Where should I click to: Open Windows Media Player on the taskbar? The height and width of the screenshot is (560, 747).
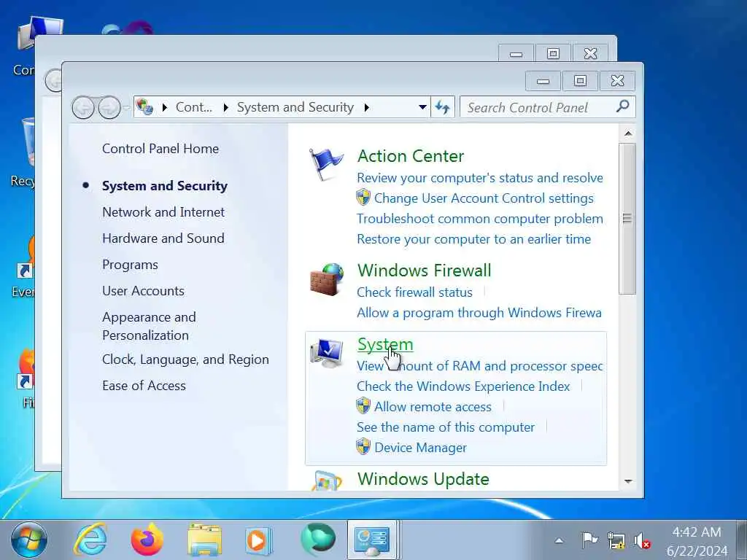click(259, 540)
